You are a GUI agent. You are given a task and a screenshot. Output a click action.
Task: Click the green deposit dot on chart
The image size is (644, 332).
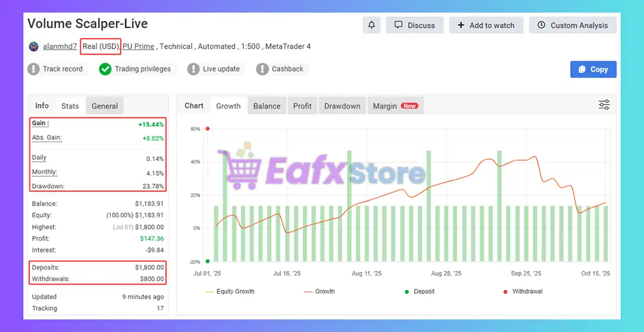[207, 261]
